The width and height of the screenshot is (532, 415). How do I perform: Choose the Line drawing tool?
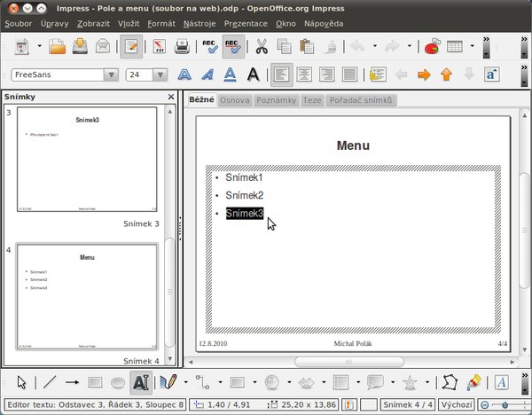pyautogui.click(x=50, y=382)
